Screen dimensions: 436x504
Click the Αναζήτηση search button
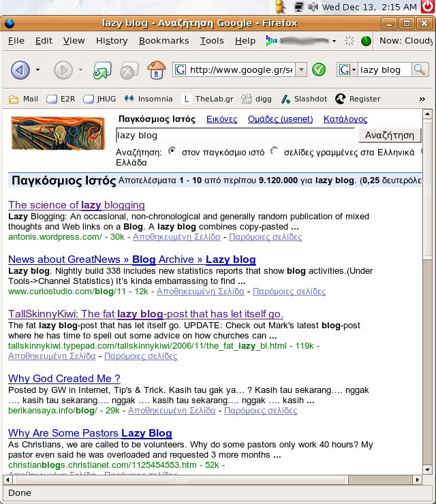(x=390, y=135)
